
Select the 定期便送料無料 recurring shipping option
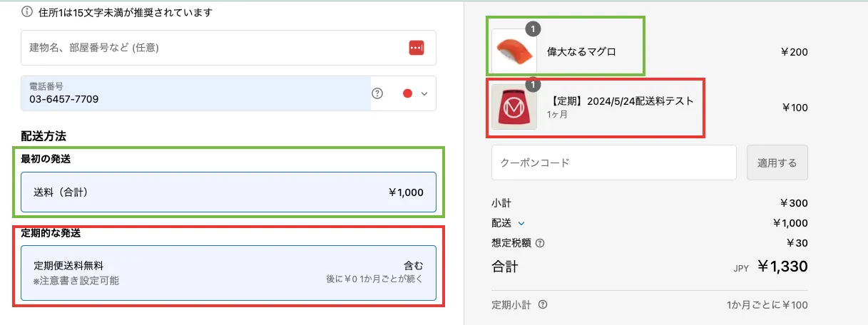[228, 272]
